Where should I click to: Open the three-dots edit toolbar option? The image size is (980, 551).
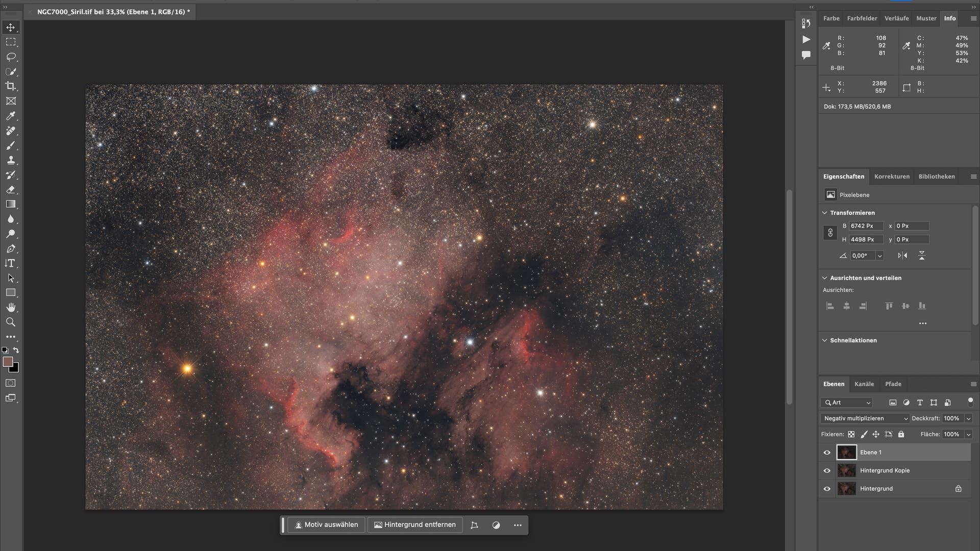coord(11,337)
